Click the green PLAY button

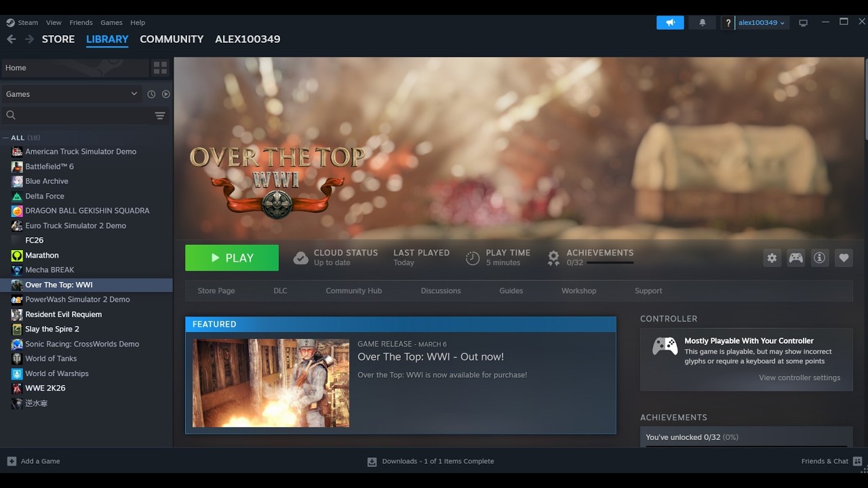point(232,258)
